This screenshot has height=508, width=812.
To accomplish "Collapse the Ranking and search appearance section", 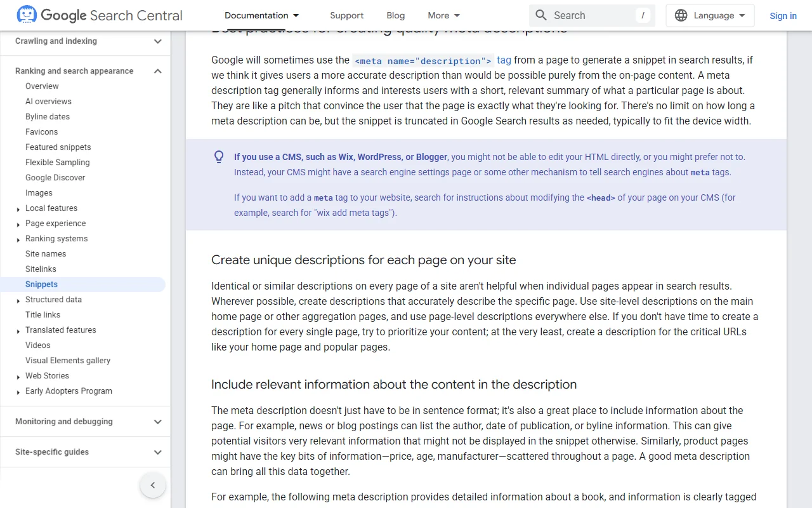I will pyautogui.click(x=158, y=71).
